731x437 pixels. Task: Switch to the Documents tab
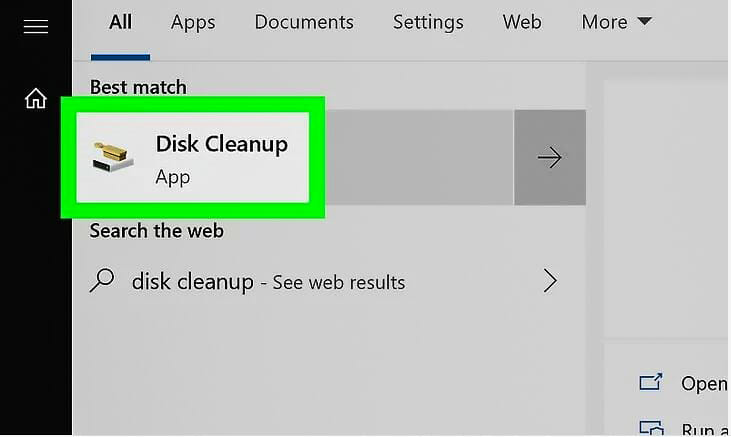tap(304, 22)
